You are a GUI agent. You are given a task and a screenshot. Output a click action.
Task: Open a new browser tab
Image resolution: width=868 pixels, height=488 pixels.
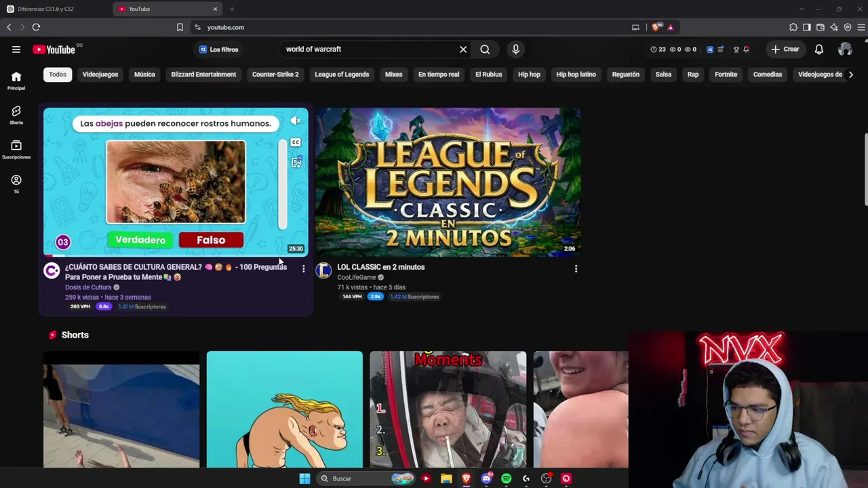coord(232,9)
